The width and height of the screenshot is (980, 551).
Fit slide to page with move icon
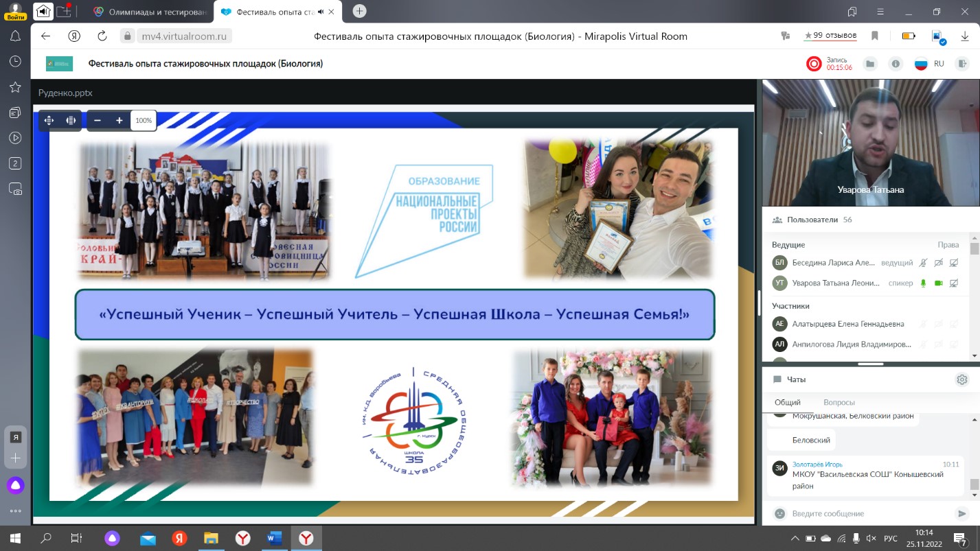click(x=49, y=120)
